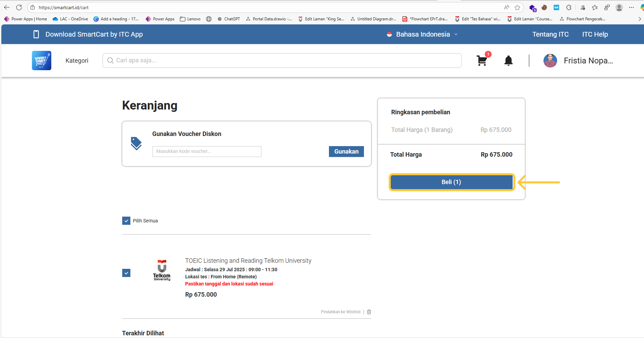Toggle the Pilih Semua checkbox
This screenshot has height=338, width=644.
(x=126, y=221)
